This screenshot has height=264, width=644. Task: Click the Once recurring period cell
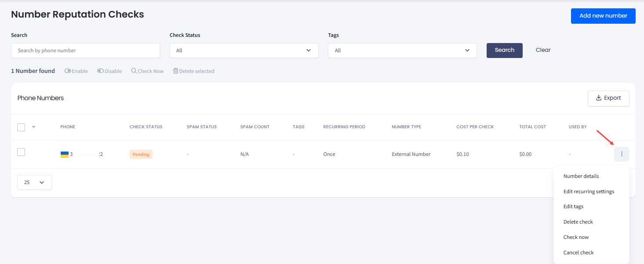329,154
